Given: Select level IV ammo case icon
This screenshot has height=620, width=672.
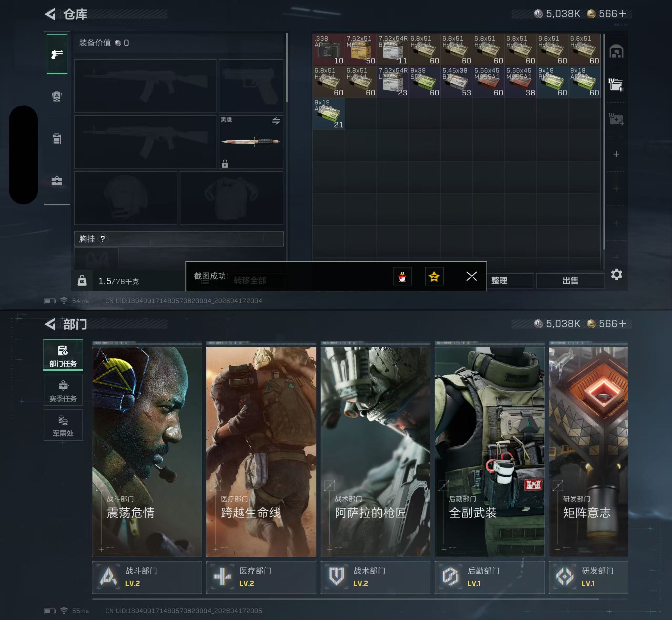Looking at the screenshot, I should pos(616,85).
